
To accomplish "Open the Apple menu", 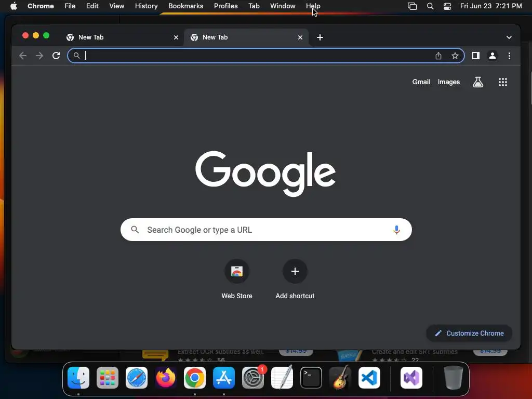I will [x=14, y=6].
